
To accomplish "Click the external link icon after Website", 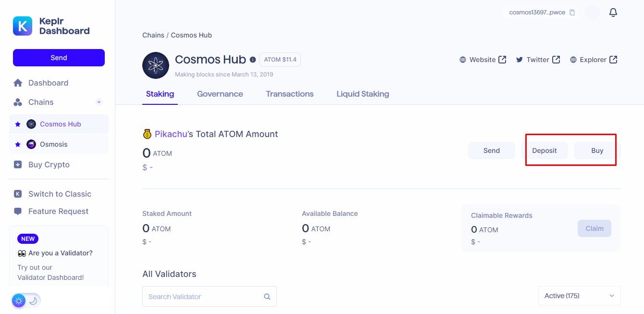I will coord(502,60).
